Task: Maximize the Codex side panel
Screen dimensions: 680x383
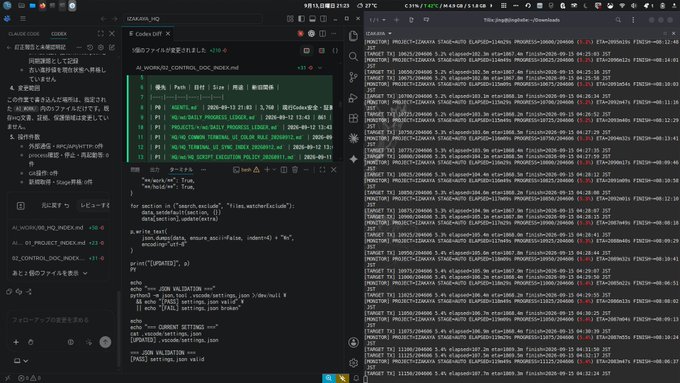Action: 101,33
